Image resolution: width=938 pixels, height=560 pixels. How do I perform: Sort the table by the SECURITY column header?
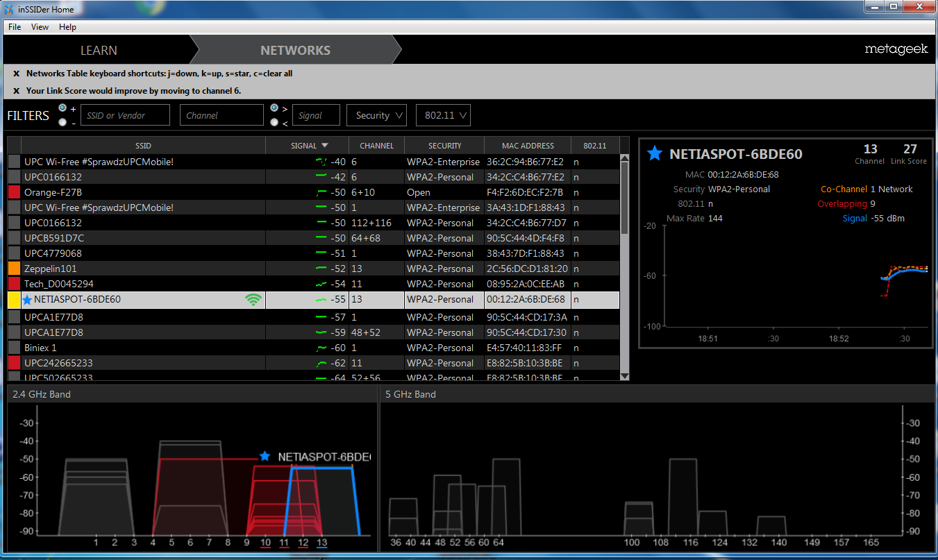pos(444,146)
